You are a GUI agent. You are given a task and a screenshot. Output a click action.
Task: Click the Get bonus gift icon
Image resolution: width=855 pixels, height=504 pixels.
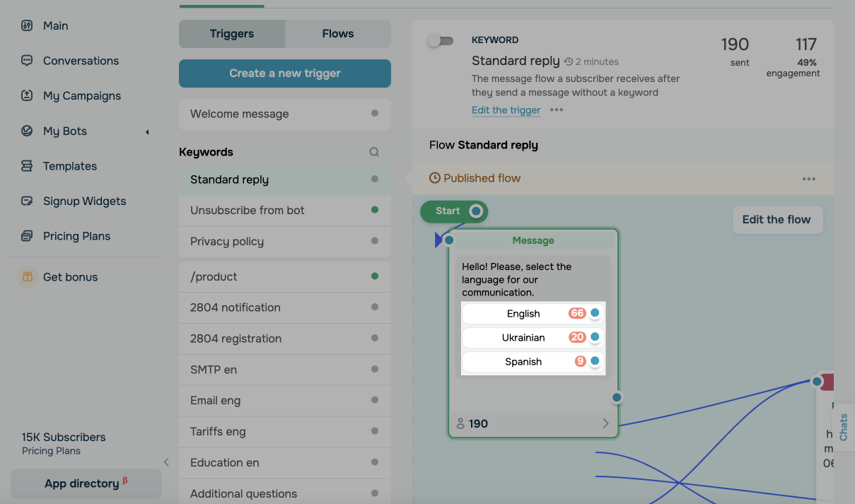coord(27,277)
